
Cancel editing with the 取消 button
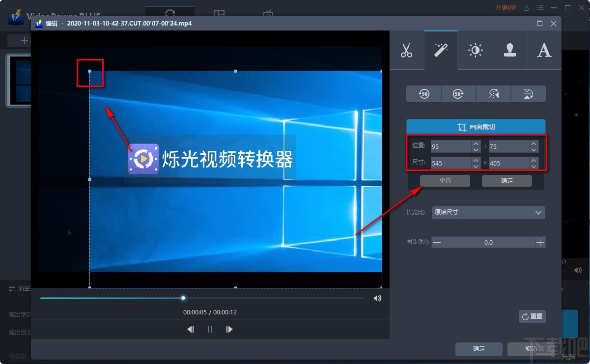[x=531, y=349]
